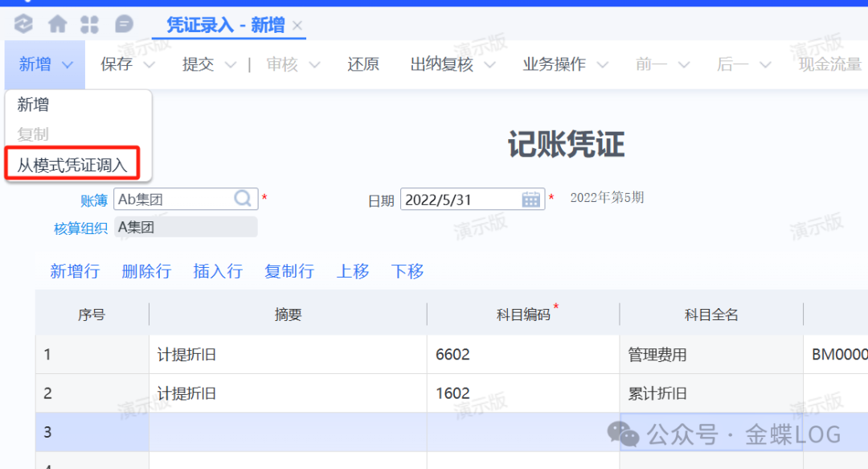Click the 新增行 link above the table

[75, 271]
